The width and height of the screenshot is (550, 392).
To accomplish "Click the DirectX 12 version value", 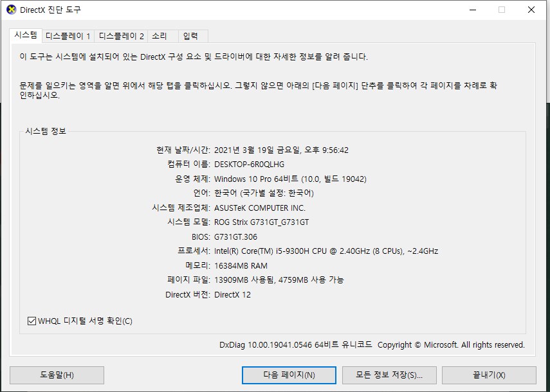I will point(232,294).
